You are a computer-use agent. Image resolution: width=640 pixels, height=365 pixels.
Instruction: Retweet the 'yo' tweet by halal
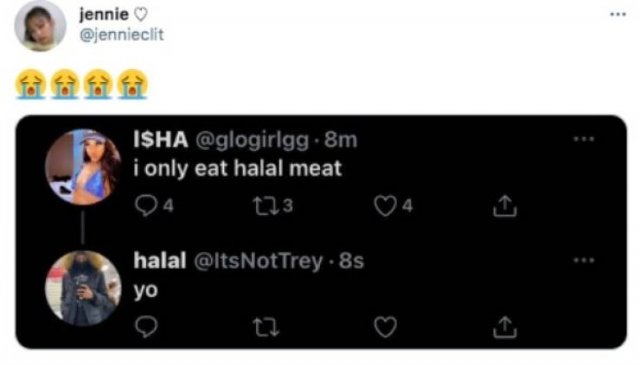(x=266, y=327)
